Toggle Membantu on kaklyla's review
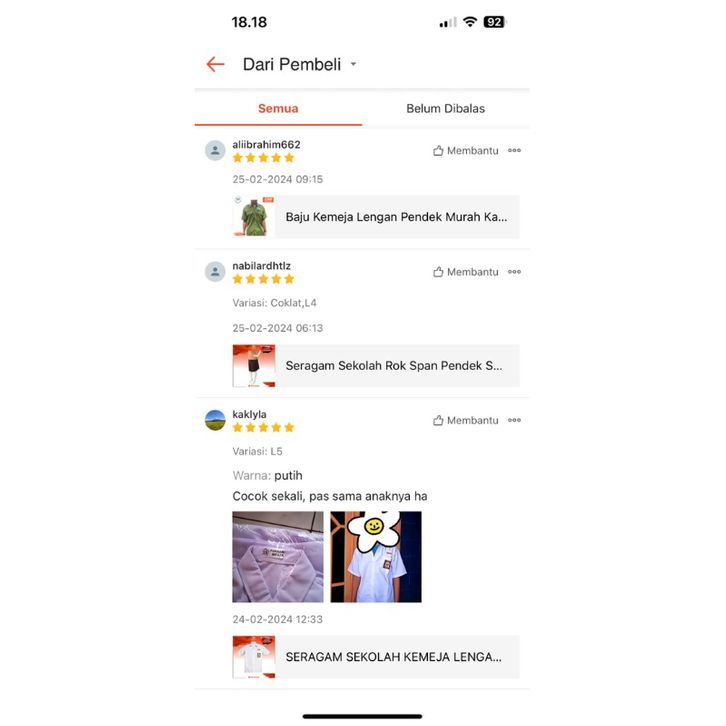 click(x=466, y=420)
